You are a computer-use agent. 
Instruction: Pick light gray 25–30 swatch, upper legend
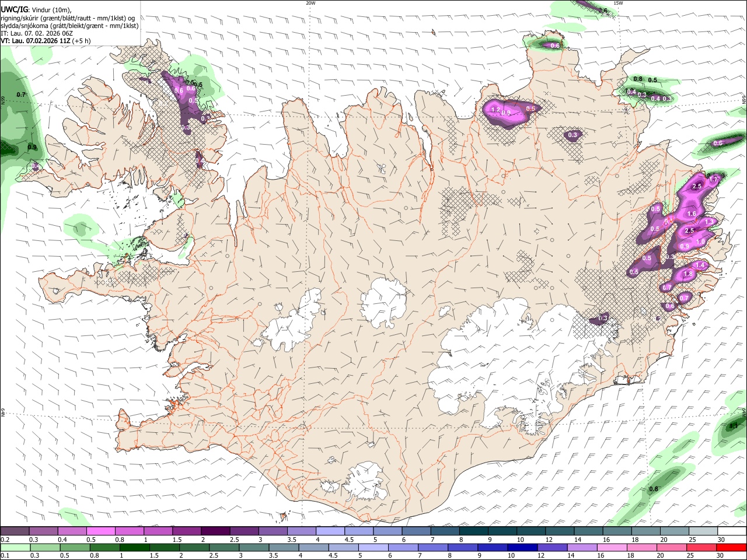tap(703, 531)
